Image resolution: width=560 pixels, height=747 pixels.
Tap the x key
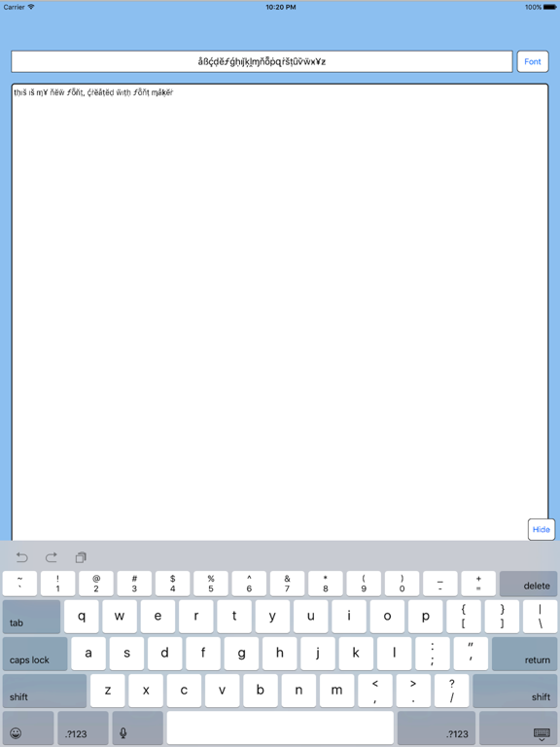tap(146, 691)
